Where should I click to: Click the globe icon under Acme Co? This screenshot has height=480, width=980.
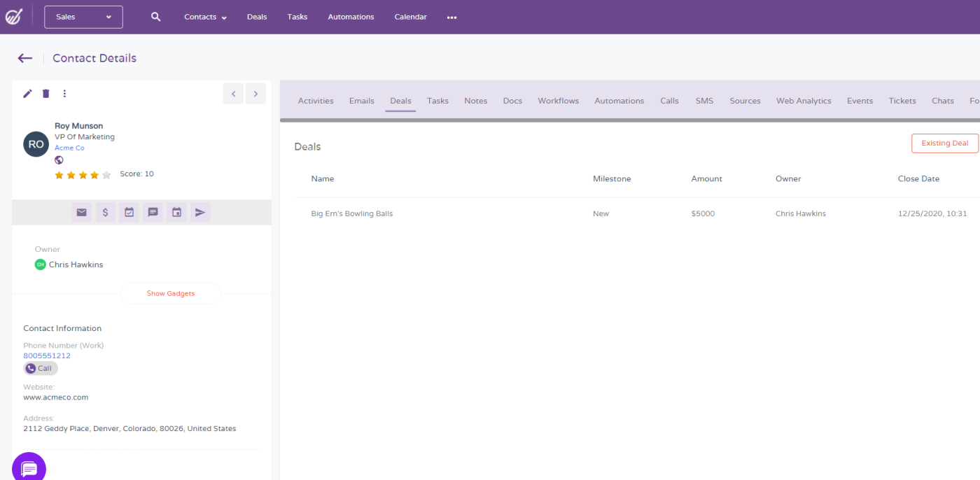coord(59,160)
